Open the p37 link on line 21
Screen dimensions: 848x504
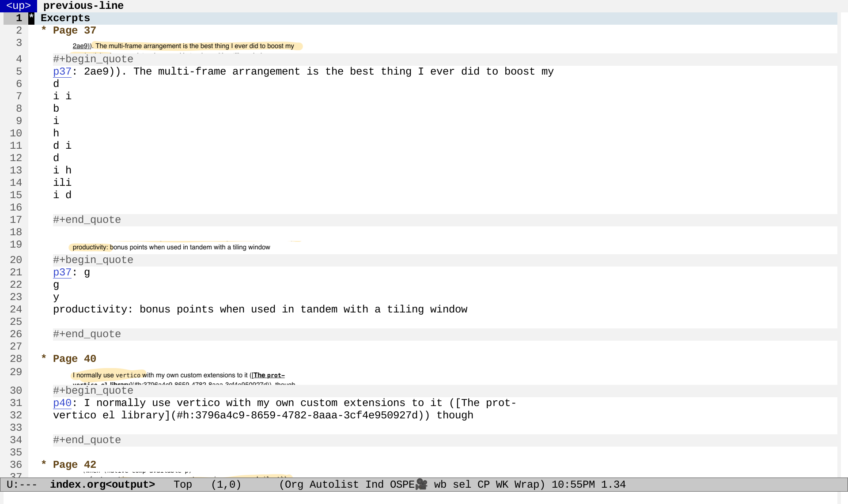62,272
